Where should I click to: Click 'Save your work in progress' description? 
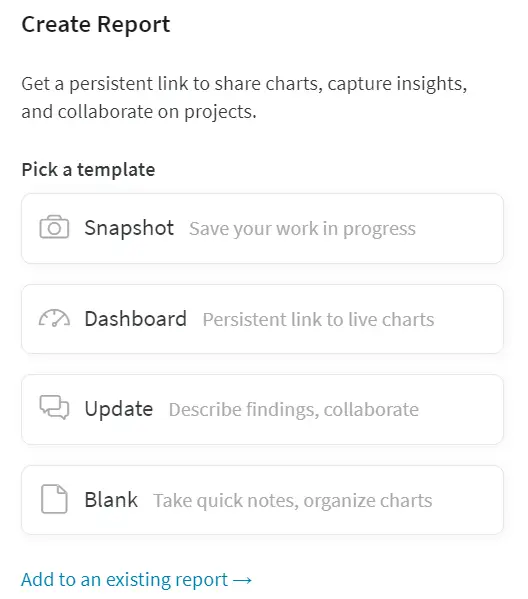coord(303,229)
